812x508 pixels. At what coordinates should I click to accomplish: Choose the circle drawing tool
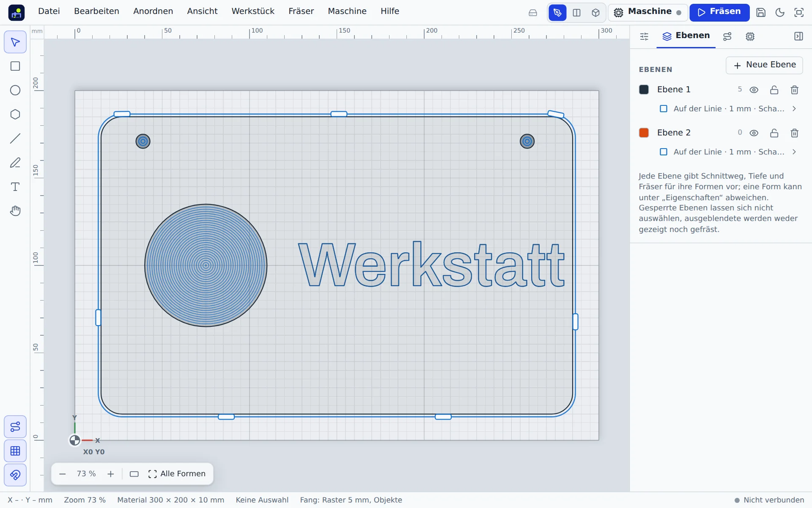pyautogui.click(x=15, y=90)
